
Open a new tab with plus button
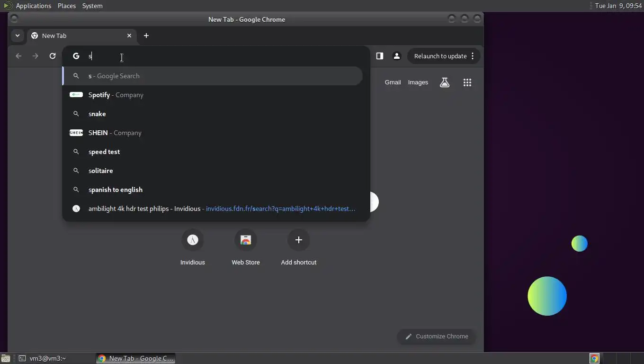pos(146,36)
